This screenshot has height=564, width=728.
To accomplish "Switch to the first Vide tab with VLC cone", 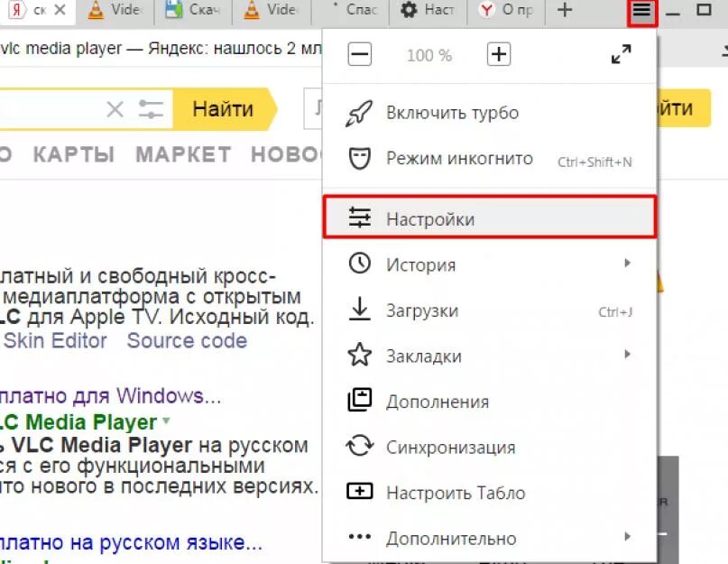I will tap(115, 10).
